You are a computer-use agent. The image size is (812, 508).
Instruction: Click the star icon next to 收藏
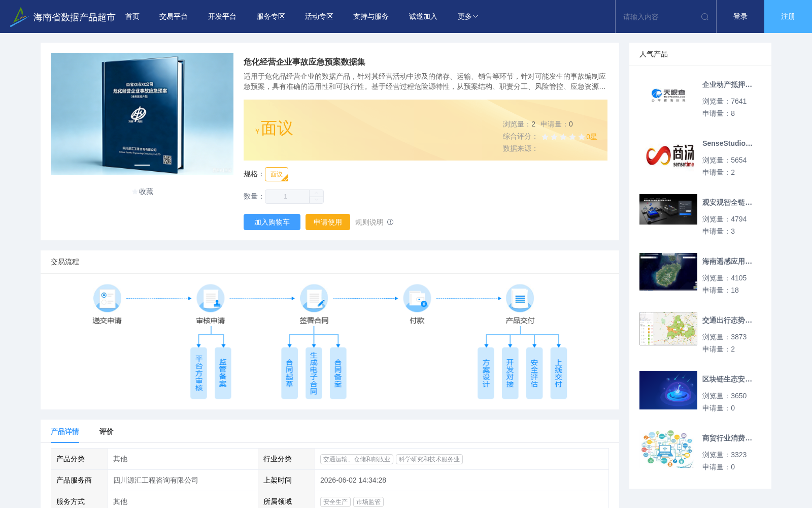(135, 192)
